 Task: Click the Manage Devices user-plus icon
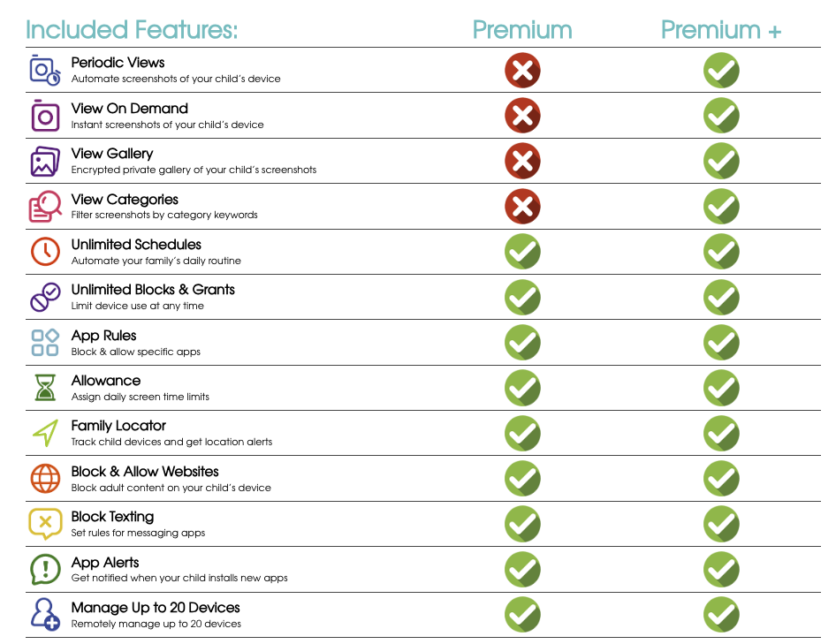(45, 615)
